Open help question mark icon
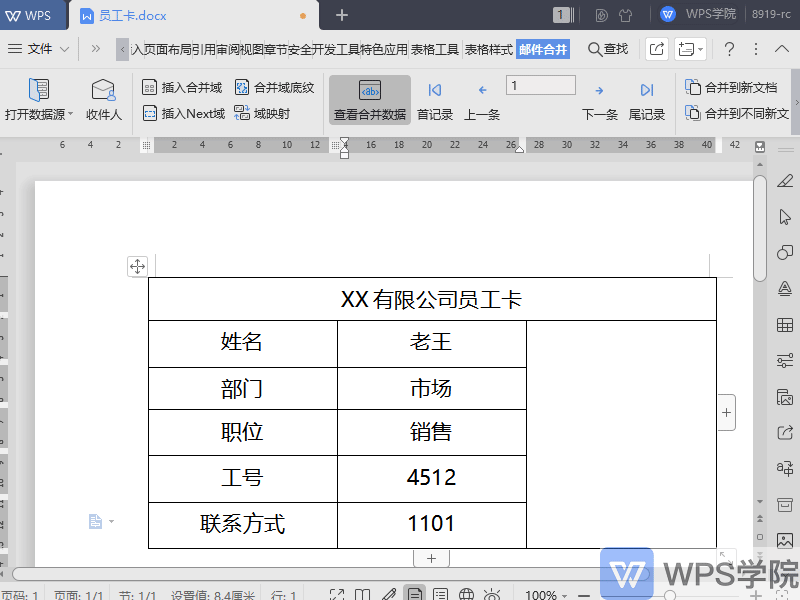This screenshot has height=600, width=800. coord(730,49)
